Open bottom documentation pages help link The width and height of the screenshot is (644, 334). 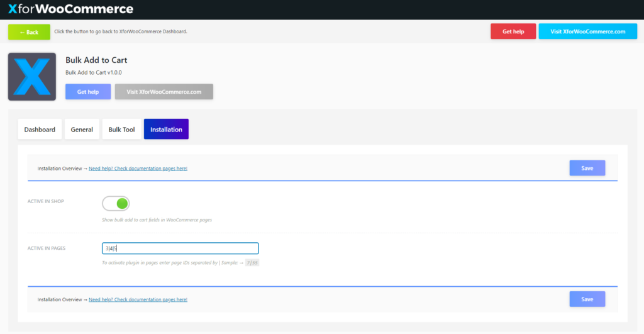[x=138, y=299]
